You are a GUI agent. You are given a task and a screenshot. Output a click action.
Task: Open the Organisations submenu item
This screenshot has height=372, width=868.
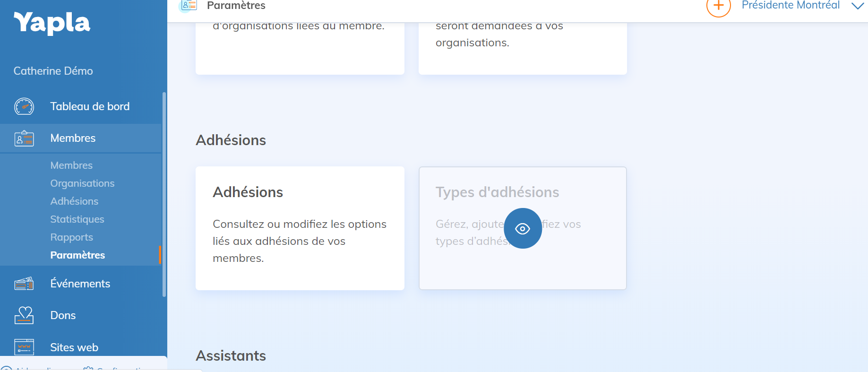click(x=82, y=183)
